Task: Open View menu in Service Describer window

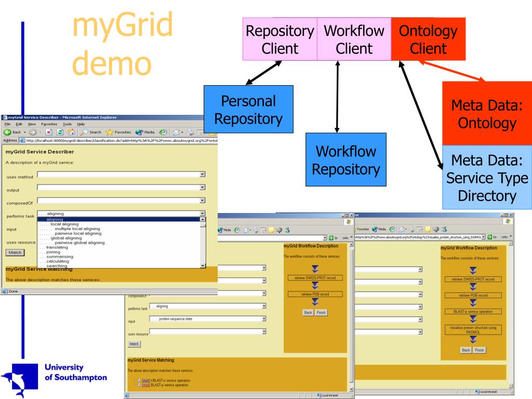Action: (x=32, y=124)
